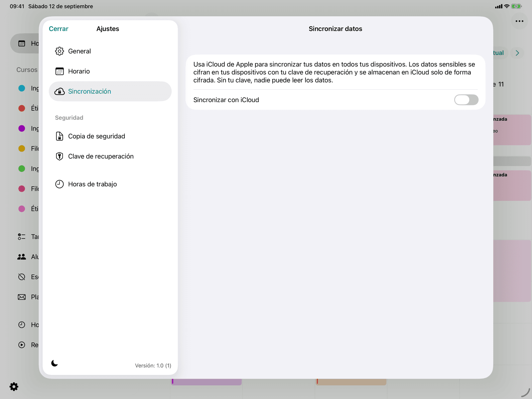Select the blue course dot in sidebar
The width and height of the screenshot is (532, 399).
pyautogui.click(x=22, y=88)
